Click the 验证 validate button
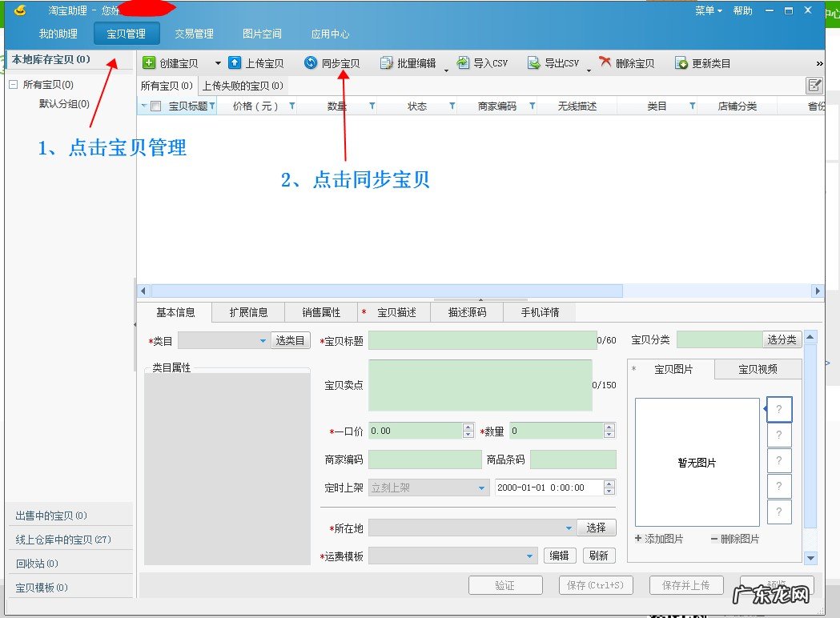The height and width of the screenshot is (618, 840). coord(505,585)
